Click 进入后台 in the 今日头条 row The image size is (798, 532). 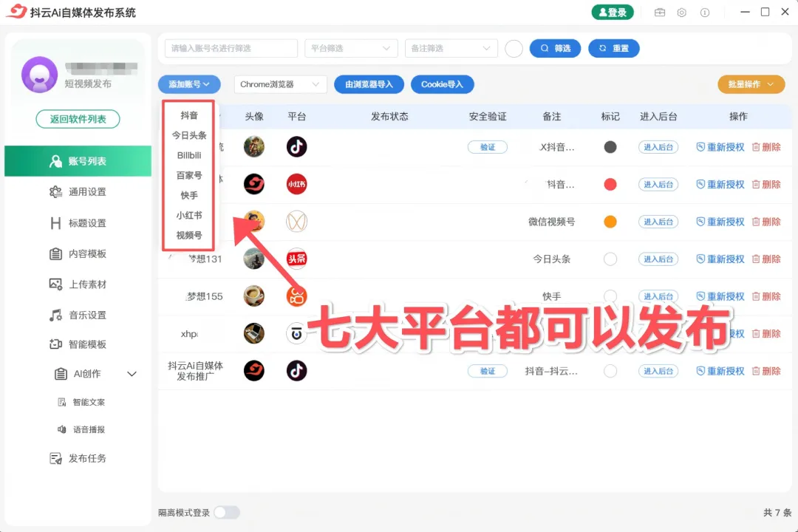click(x=658, y=259)
